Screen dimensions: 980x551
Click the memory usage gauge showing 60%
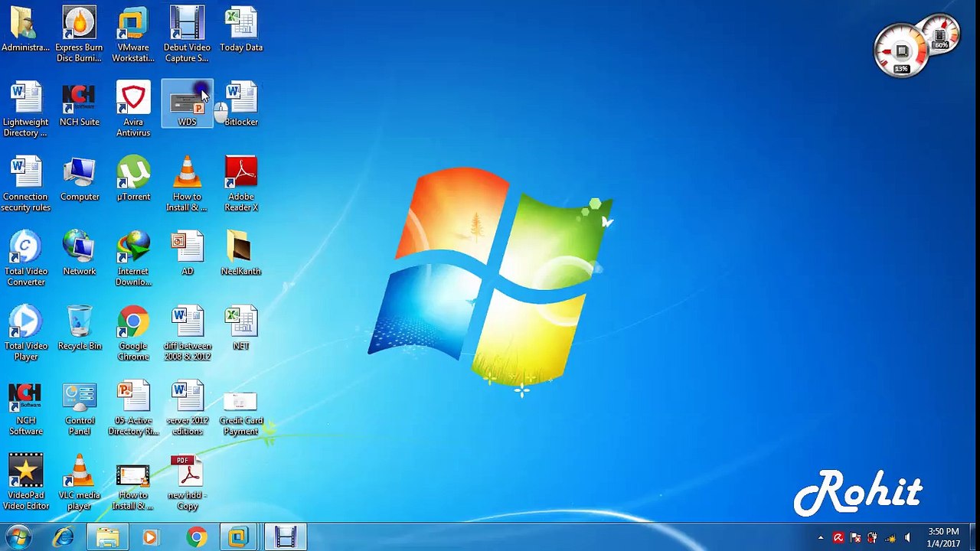click(x=940, y=34)
